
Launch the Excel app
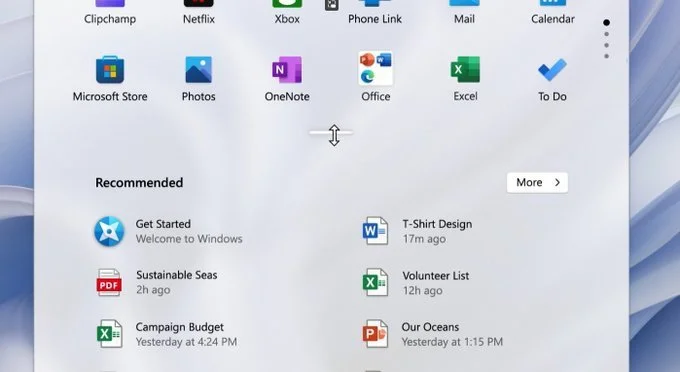[465, 69]
